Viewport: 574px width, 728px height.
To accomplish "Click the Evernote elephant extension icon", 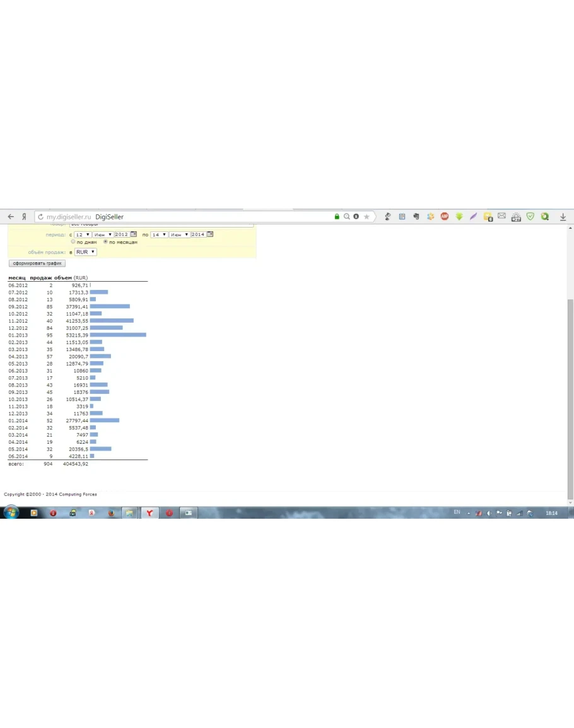I will point(416,216).
